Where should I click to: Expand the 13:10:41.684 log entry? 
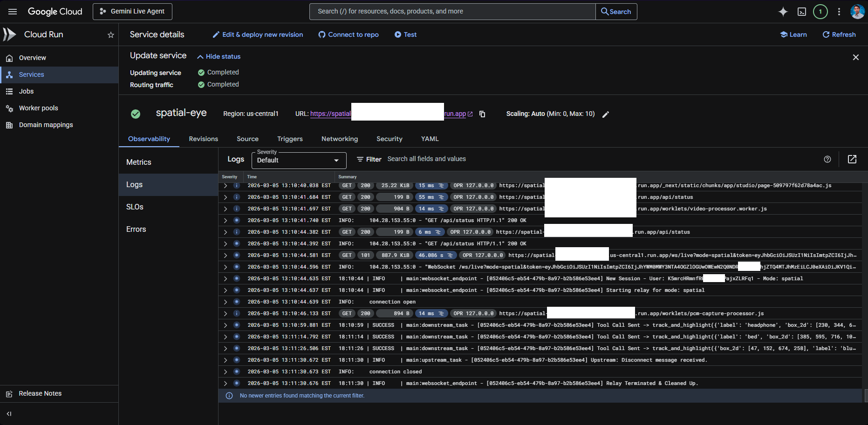226,197
